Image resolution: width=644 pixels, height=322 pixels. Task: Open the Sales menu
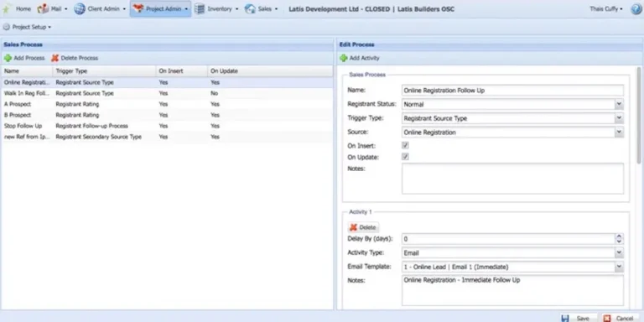pyautogui.click(x=262, y=8)
